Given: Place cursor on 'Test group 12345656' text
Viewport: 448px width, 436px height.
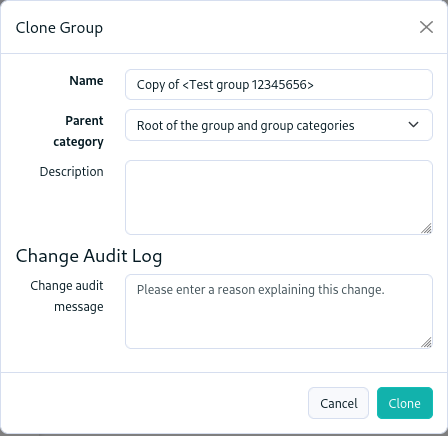Looking at the screenshot, I should pyautogui.click(x=248, y=85).
